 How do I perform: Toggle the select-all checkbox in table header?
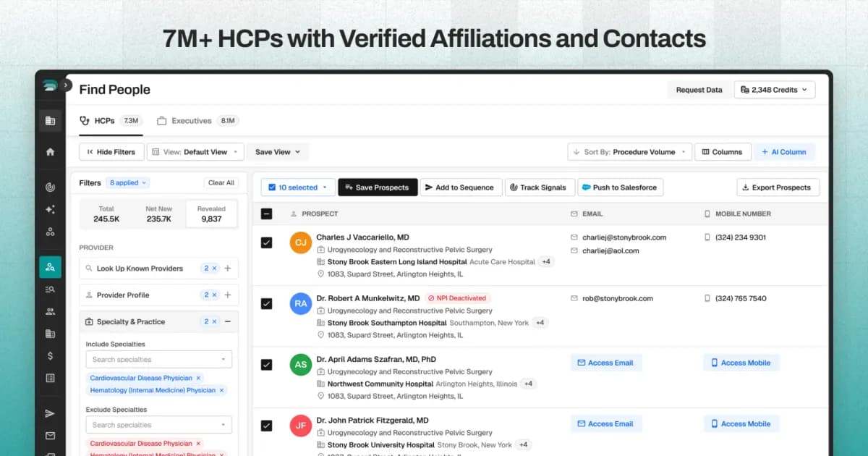point(267,214)
